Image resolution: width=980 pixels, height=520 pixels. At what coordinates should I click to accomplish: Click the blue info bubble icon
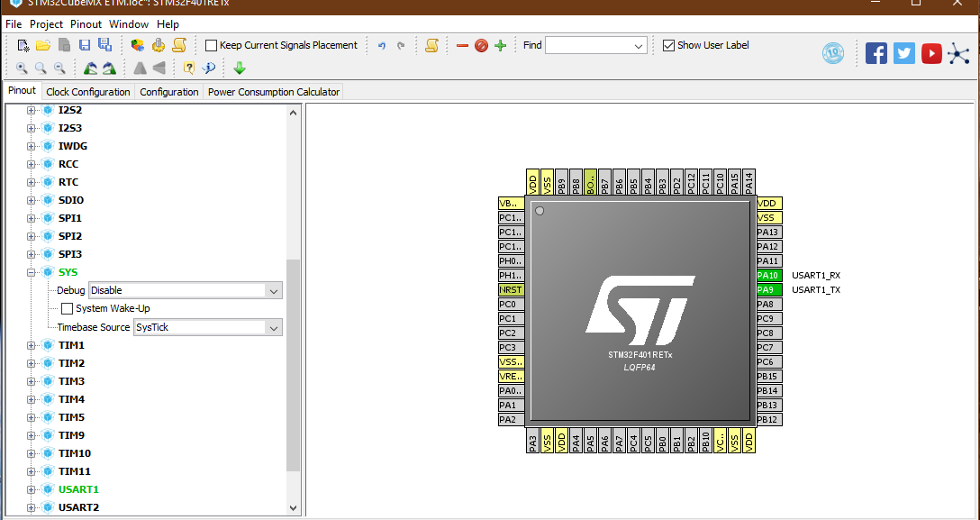pos(209,68)
